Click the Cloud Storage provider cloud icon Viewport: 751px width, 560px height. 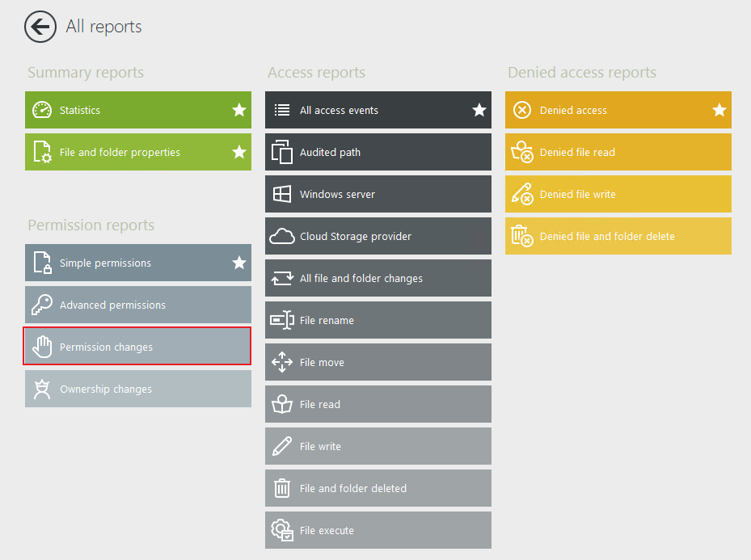pyautogui.click(x=282, y=236)
